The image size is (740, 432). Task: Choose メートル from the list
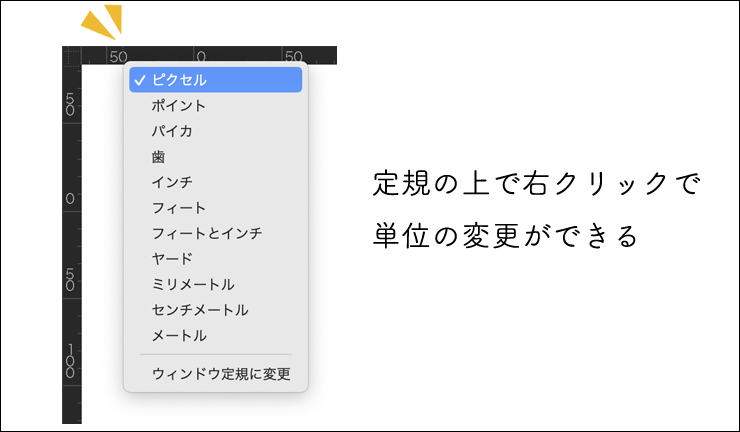point(179,335)
